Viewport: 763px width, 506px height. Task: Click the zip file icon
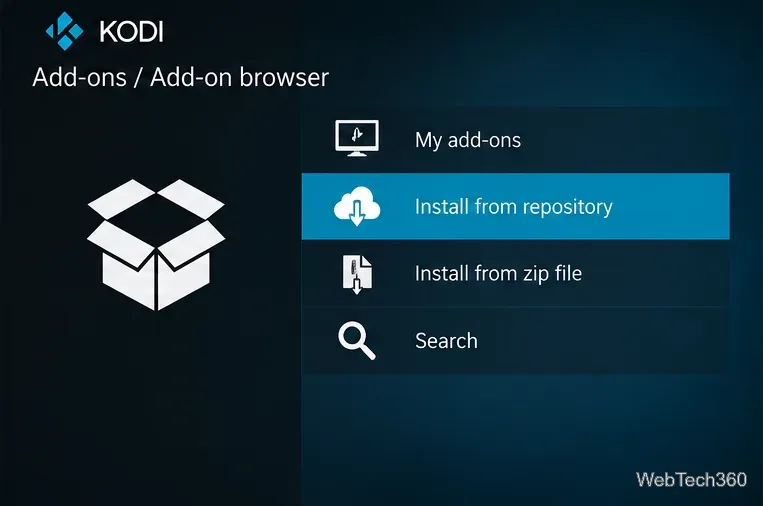(x=357, y=274)
